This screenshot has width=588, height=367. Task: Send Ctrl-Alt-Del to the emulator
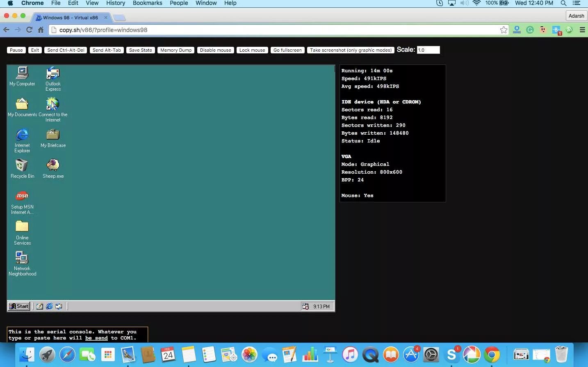coord(66,50)
